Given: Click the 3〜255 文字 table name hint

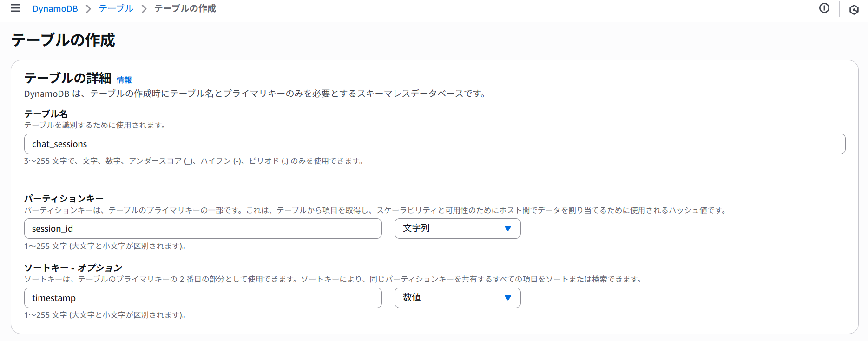Looking at the screenshot, I should point(194,161).
